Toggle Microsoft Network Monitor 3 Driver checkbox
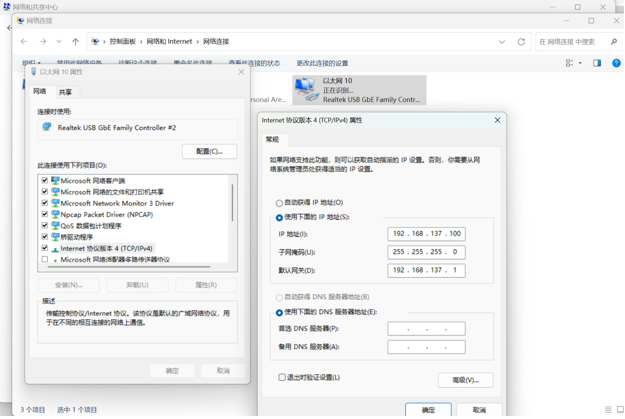Image resolution: width=625 pixels, height=419 pixels. 45,203
